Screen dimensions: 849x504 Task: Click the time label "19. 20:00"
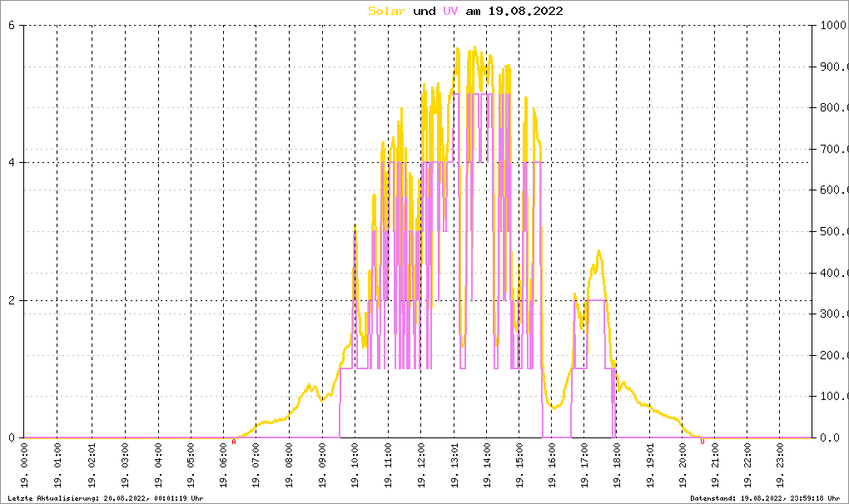(683, 466)
